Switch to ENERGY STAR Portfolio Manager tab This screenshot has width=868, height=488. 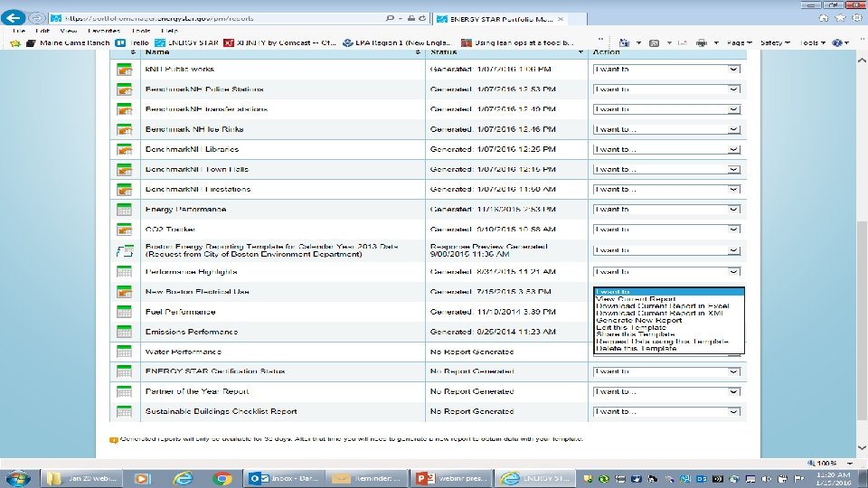[x=501, y=19]
